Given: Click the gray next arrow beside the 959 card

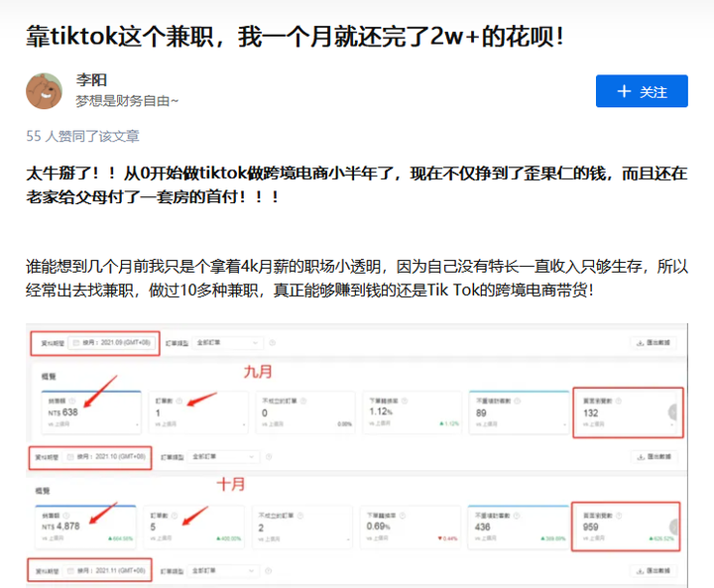Looking at the screenshot, I should tap(674, 527).
